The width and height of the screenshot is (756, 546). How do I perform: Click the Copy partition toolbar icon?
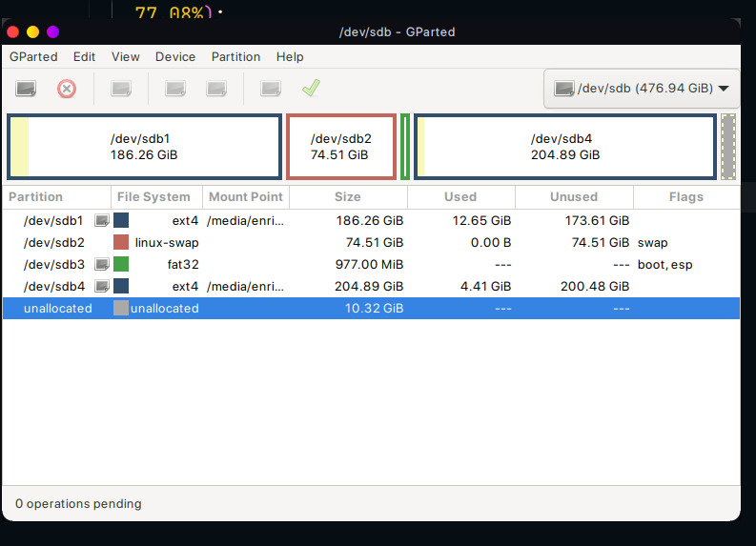point(175,89)
